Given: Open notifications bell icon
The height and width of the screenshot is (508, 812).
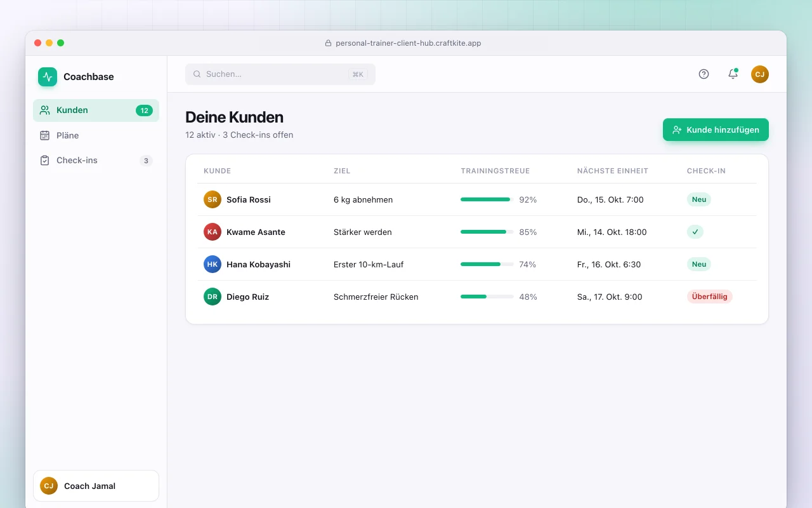Looking at the screenshot, I should coord(733,74).
